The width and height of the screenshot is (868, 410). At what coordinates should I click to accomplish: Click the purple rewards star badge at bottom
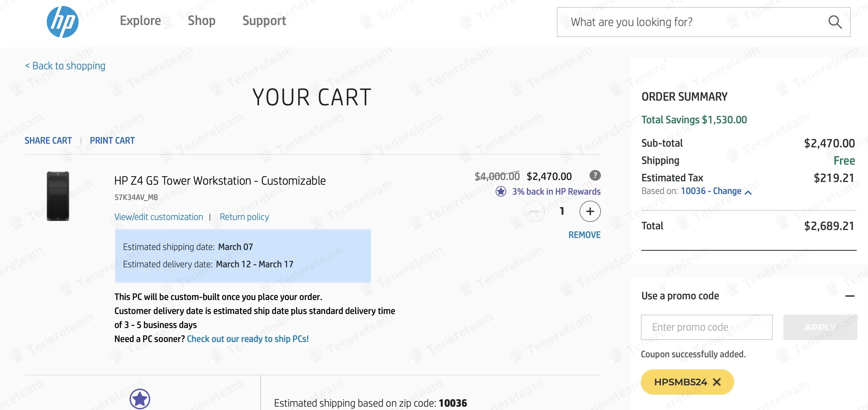[x=140, y=399]
